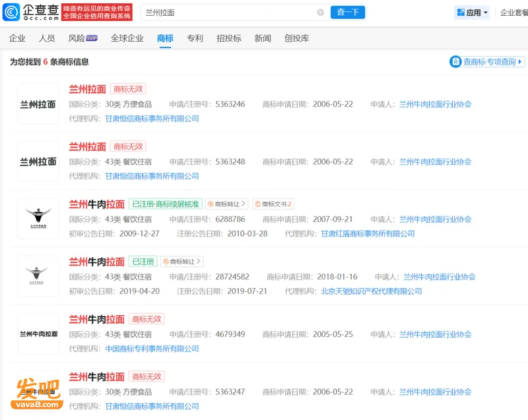The height and width of the screenshot is (420, 528).
Task: Click 已注册 tag for 28724582
Action: 143,262
